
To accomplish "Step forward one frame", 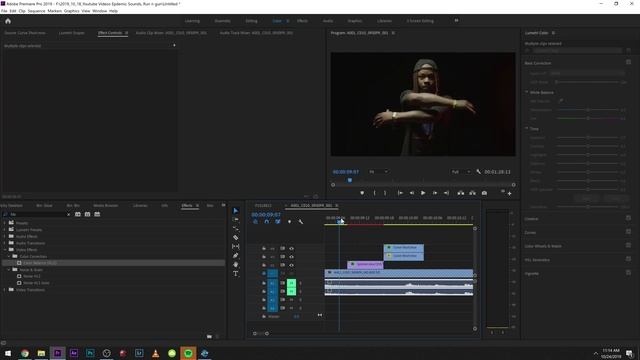I will tap(435, 193).
